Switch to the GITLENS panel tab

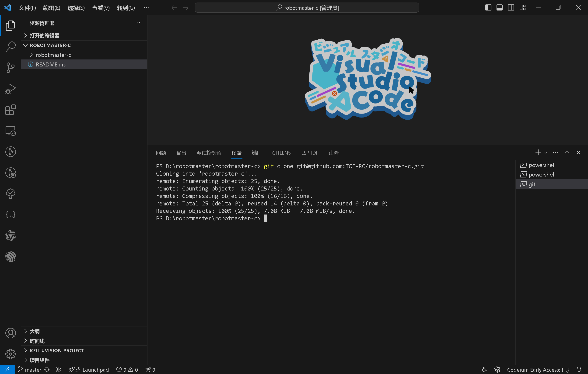point(281,153)
